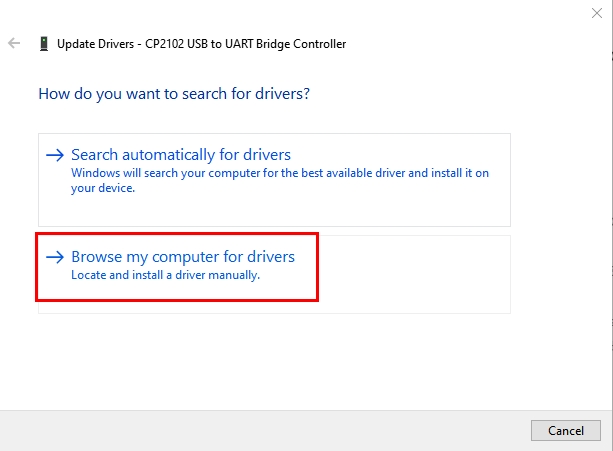
Task: Click Browse option panel outside the red highlight
Action: point(414,274)
